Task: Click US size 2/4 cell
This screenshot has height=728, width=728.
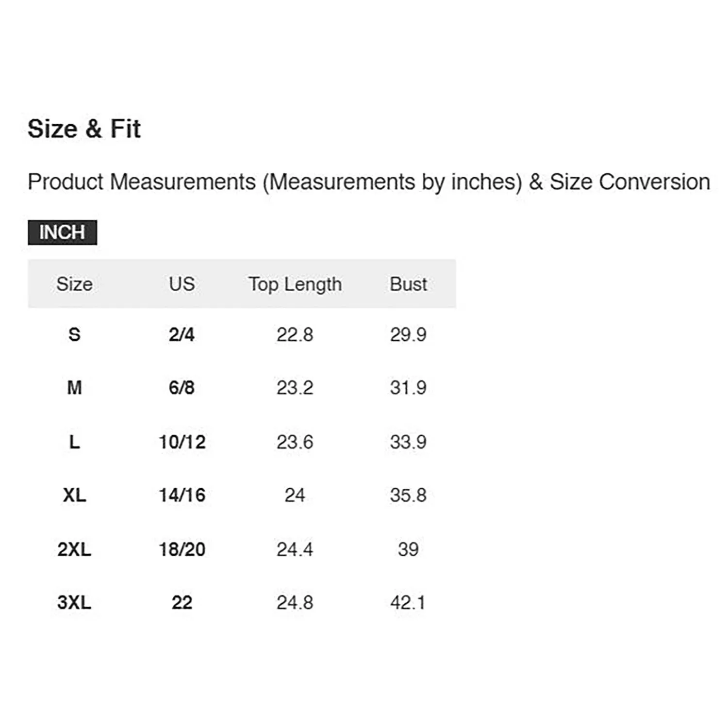Action: pyautogui.click(x=182, y=334)
